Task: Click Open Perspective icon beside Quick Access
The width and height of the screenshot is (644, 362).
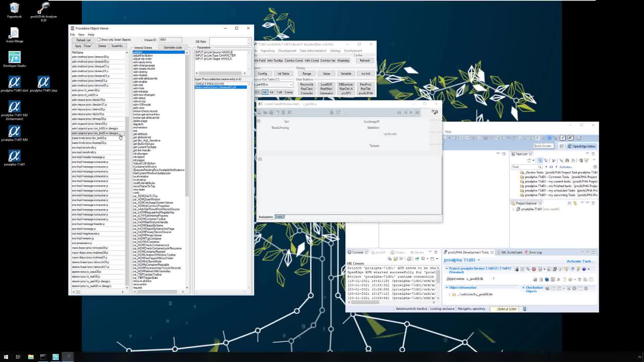Action: (561, 146)
